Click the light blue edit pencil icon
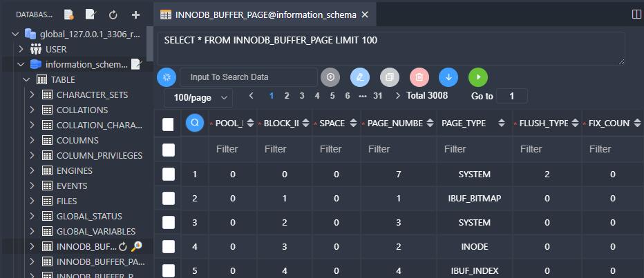 pyautogui.click(x=360, y=77)
